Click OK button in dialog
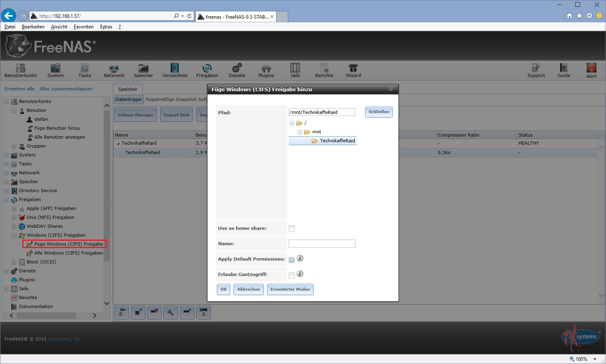The image size is (606, 364). (x=223, y=289)
